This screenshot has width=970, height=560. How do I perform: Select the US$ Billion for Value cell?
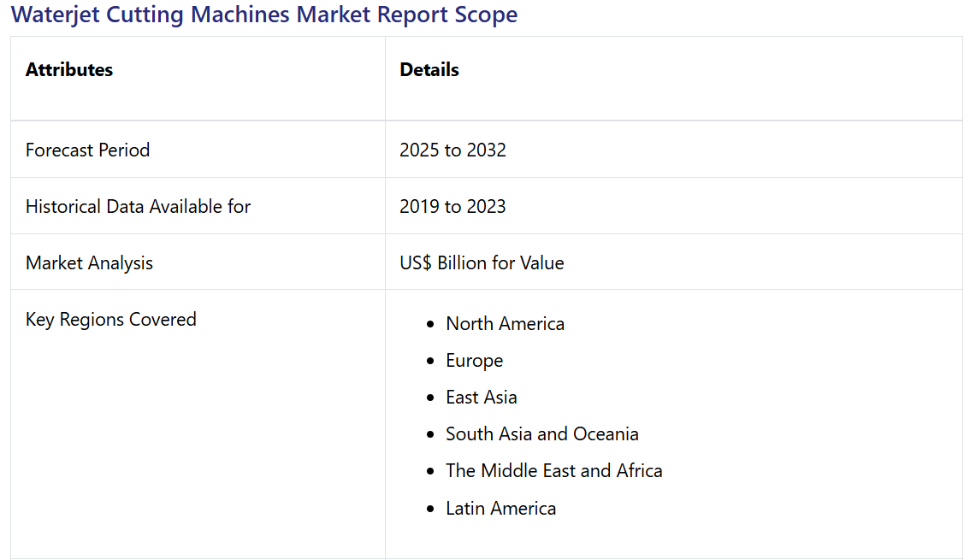point(482,263)
